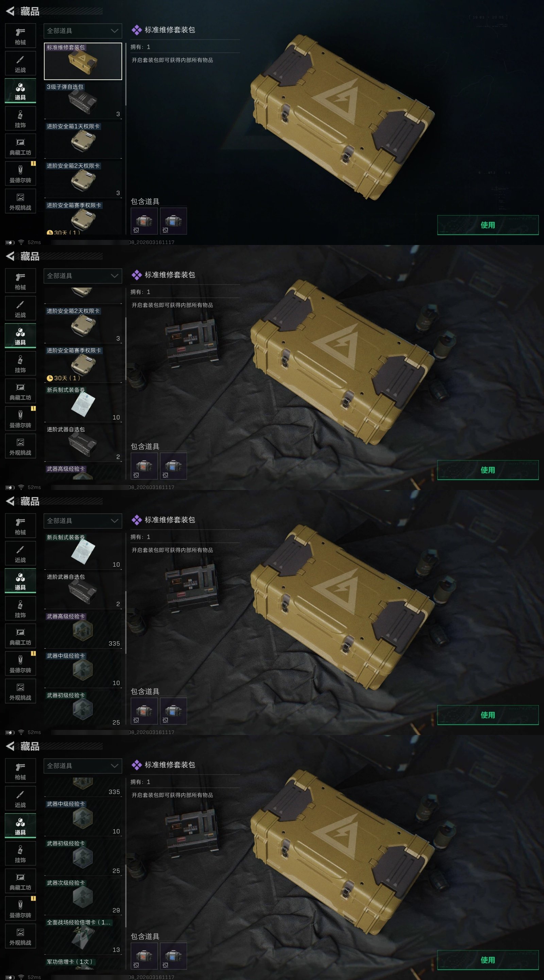Open 曼德尔砖 category next to 全面战场经验倍增卡
This screenshot has width=544, height=980.
pyautogui.click(x=20, y=909)
